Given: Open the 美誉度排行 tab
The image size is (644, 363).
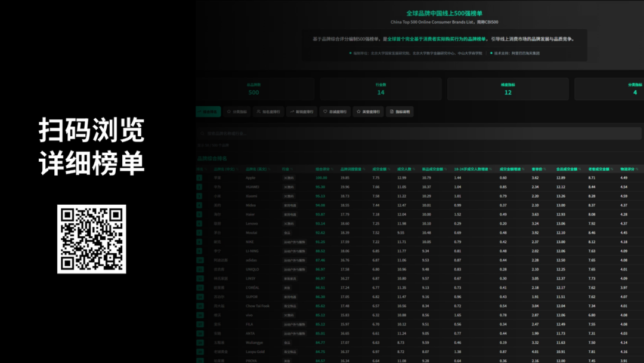Looking at the screenshot, I should [x=369, y=112].
